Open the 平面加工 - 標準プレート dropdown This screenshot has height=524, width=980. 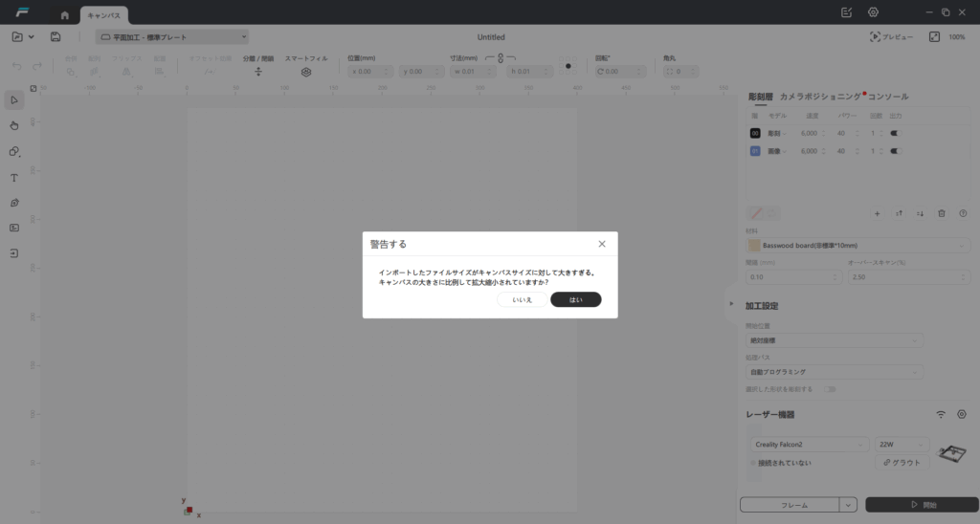(172, 37)
